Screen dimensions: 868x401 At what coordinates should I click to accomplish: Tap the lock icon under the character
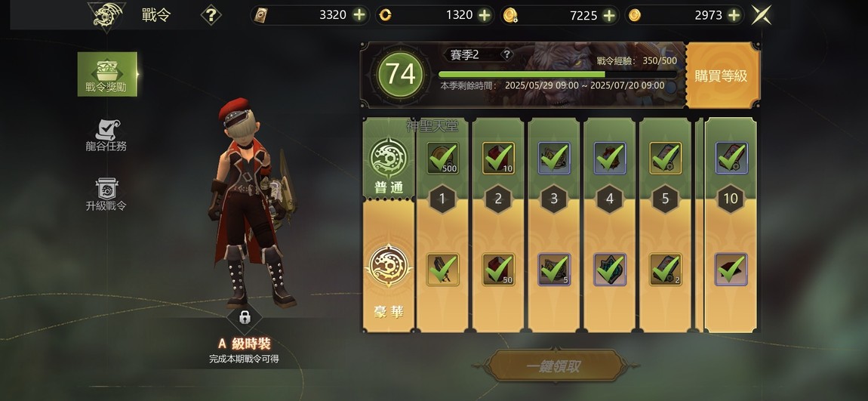coord(244,317)
